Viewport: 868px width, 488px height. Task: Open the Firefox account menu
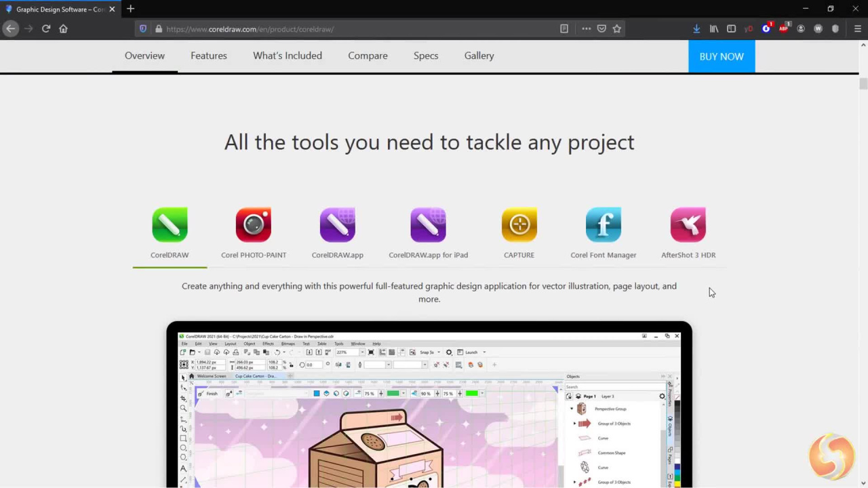pos(801,28)
